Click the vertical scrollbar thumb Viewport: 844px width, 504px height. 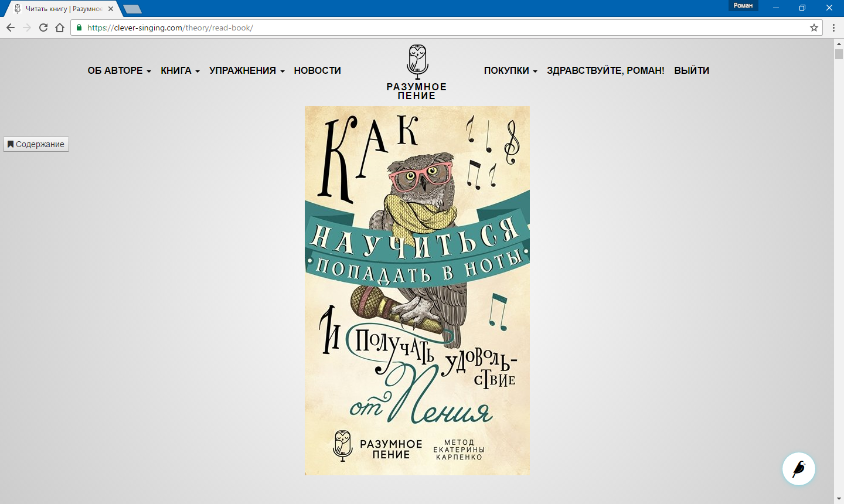tap(839, 55)
